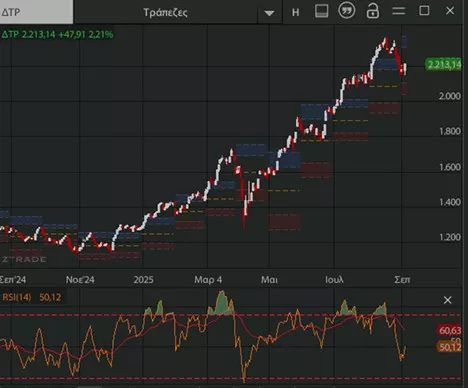Click the ΔΤΡ symbol field

tap(36, 12)
